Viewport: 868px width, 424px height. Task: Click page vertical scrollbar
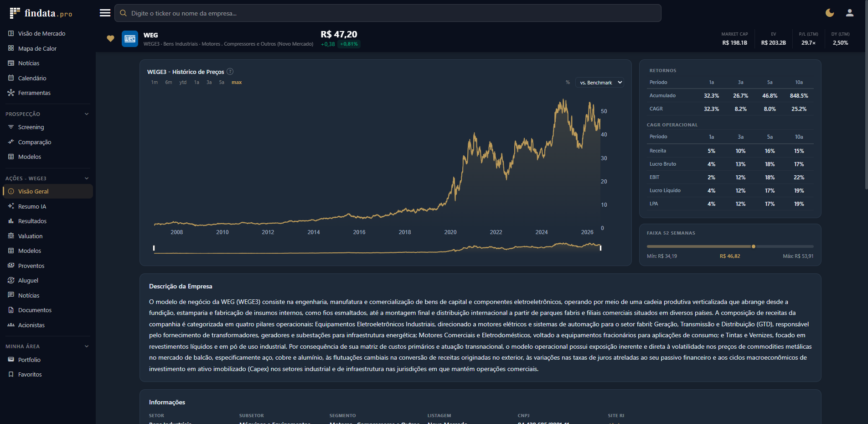click(x=866, y=95)
